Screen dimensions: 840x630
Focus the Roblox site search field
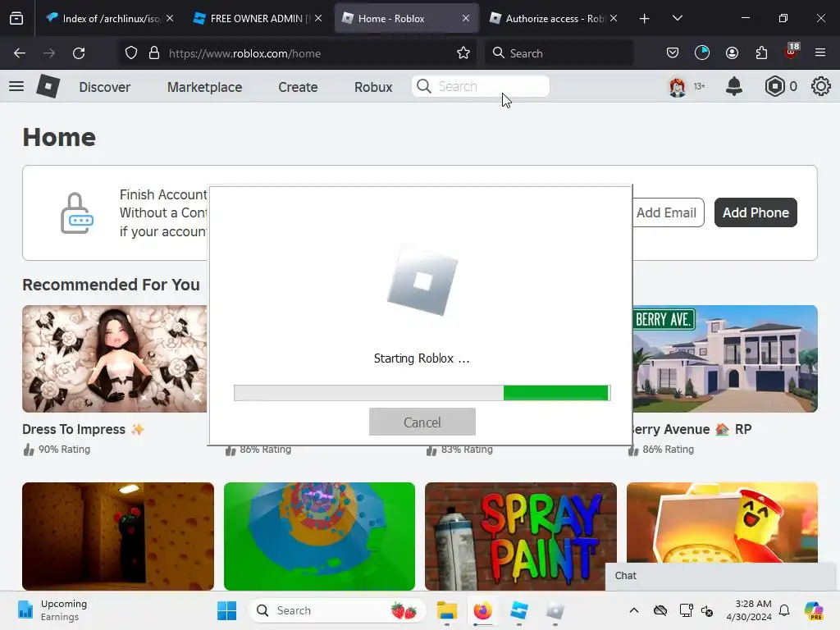[481, 86]
